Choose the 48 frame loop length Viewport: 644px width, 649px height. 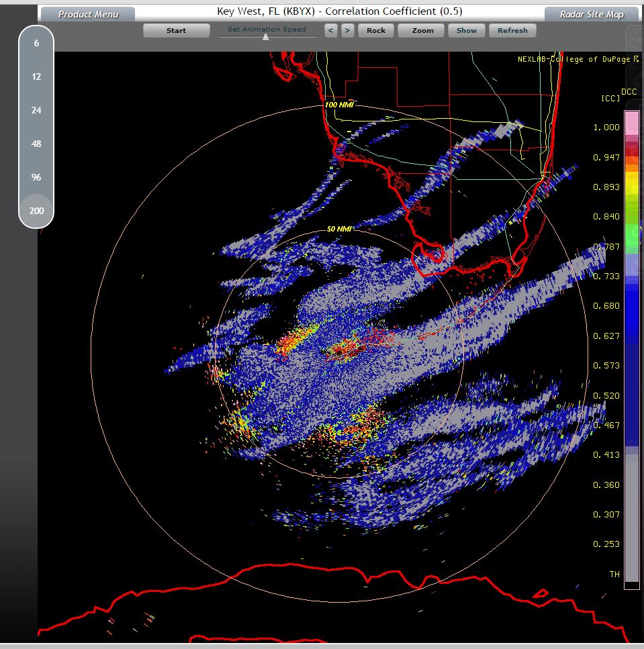(x=36, y=144)
